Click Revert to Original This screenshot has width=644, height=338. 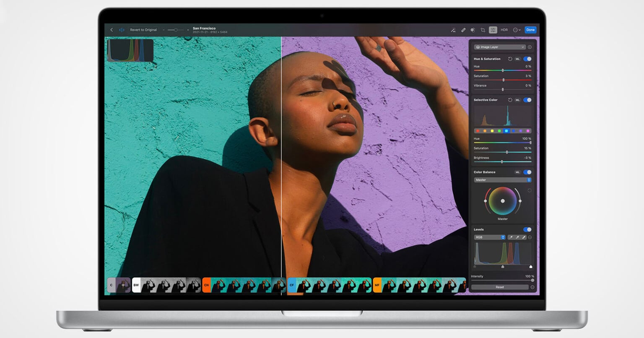click(143, 30)
